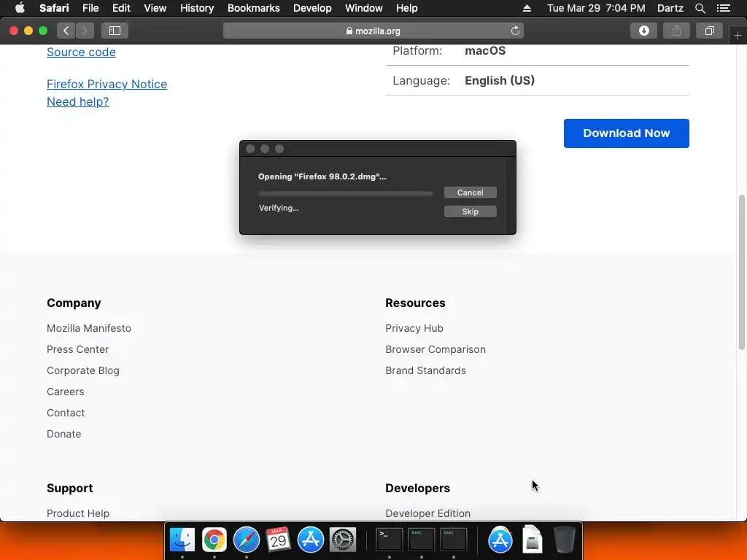Go to the Careers link

click(65, 392)
